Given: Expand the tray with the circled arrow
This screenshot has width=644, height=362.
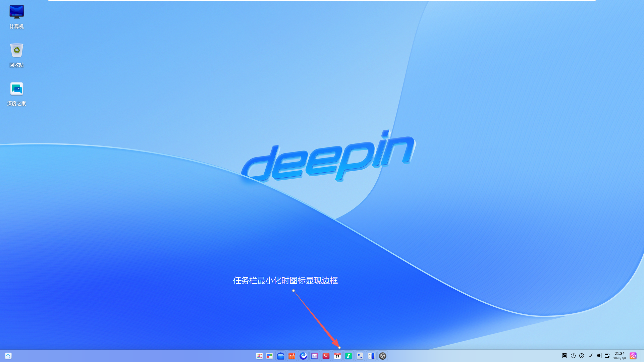Looking at the screenshot, I should pos(582,356).
